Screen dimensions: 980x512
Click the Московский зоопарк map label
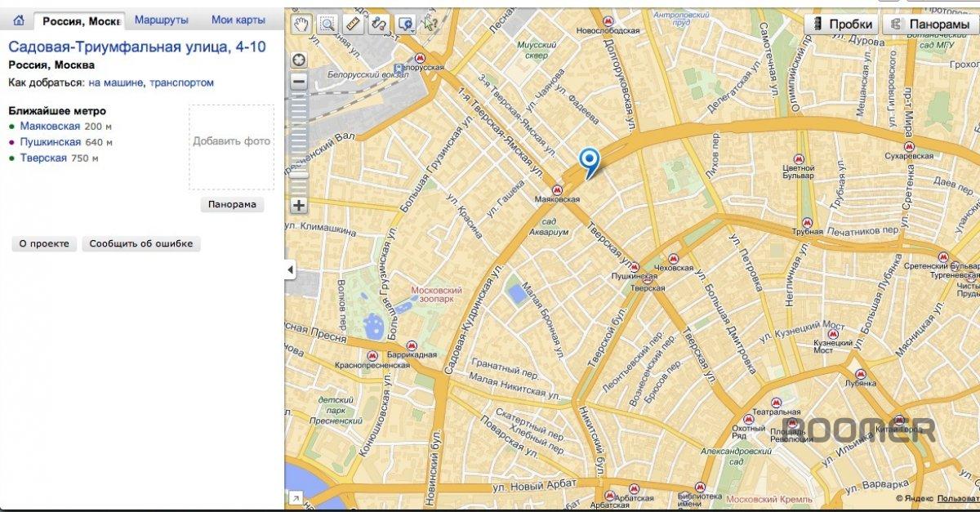436,295
